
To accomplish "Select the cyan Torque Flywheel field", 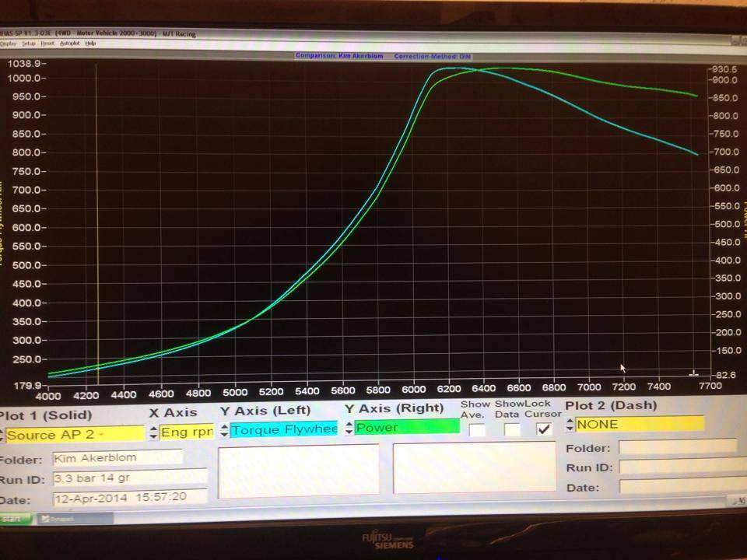I will pos(284,429).
